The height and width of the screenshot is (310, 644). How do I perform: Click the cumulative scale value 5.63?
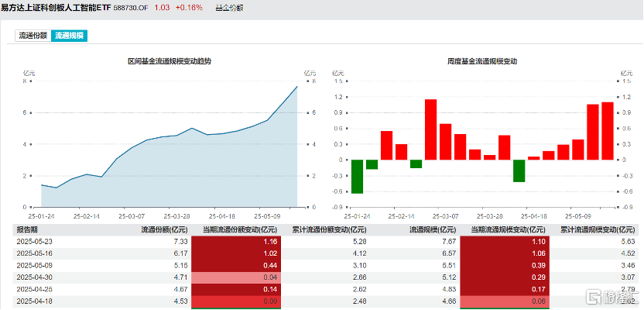point(629,242)
